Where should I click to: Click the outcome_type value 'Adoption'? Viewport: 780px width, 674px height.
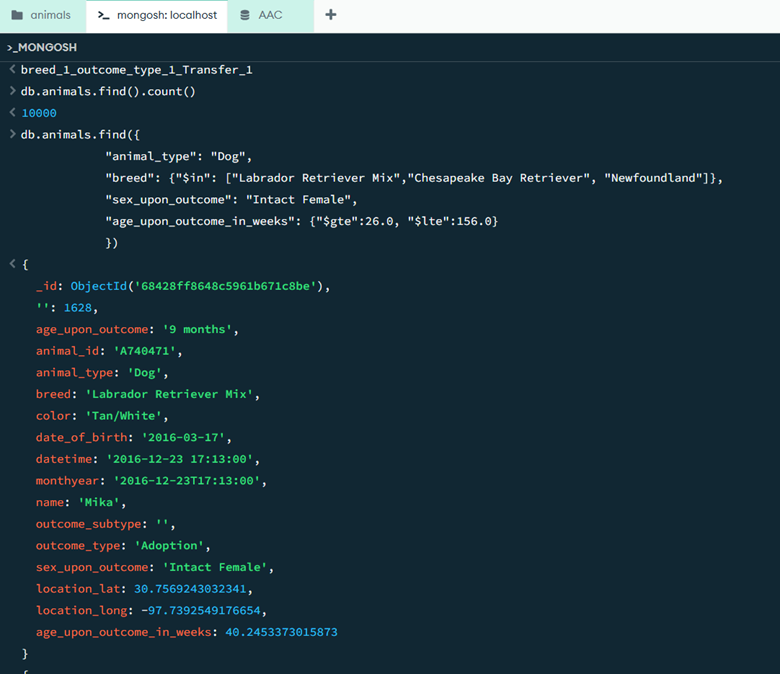[x=169, y=546]
